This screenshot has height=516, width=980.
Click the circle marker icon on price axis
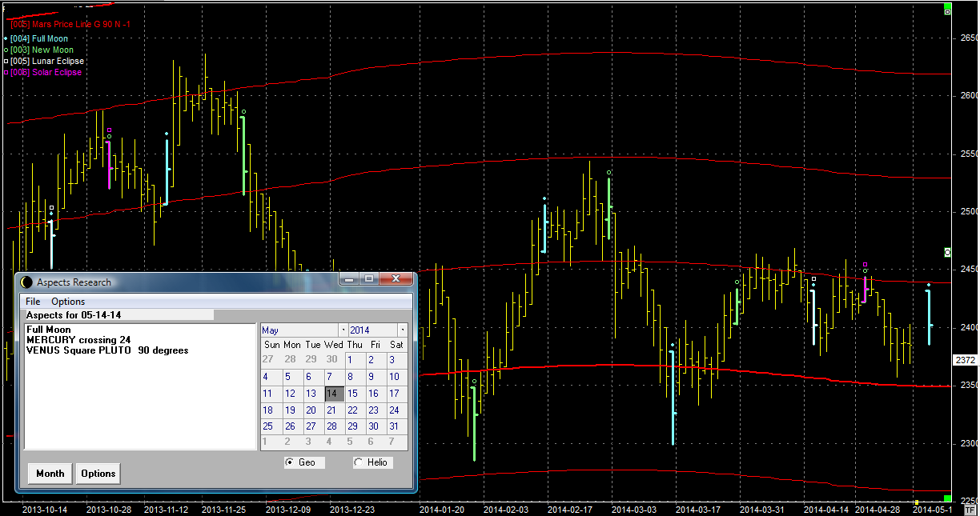948,252
